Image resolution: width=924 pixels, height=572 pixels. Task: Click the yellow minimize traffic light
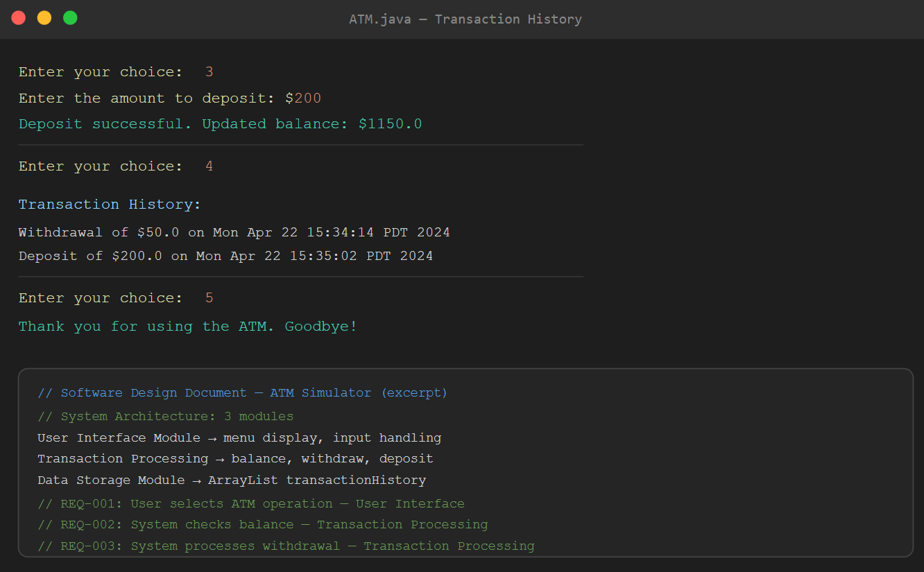pos(44,17)
